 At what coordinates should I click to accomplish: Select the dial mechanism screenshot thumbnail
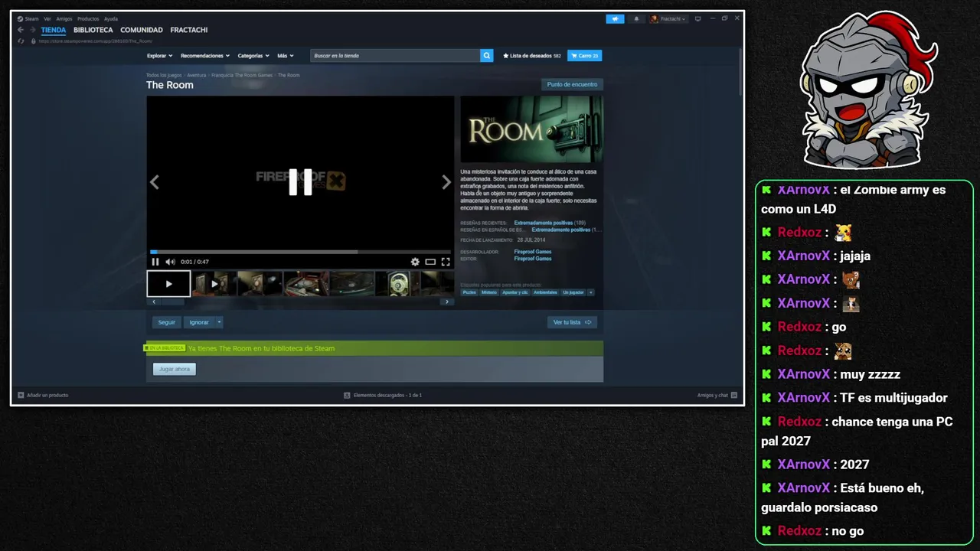point(397,284)
